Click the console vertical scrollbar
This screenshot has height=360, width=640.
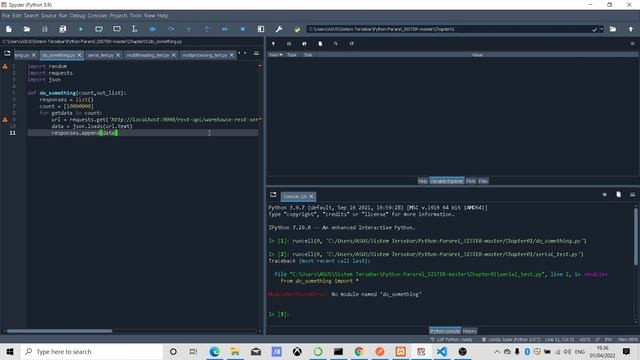[x=636, y=237]
